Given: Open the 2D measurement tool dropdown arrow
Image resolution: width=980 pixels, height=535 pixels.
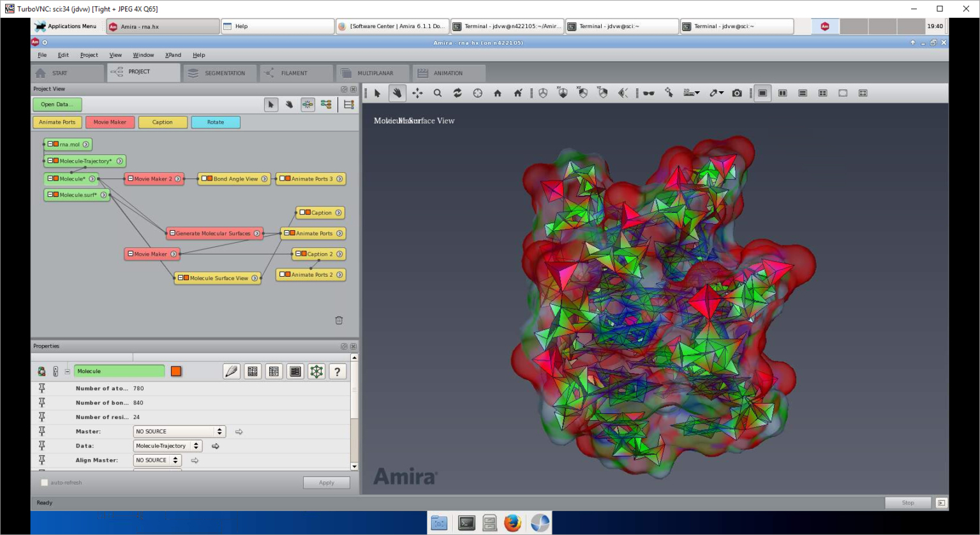Looking at the screenshot, I should [x=697, y=93].
